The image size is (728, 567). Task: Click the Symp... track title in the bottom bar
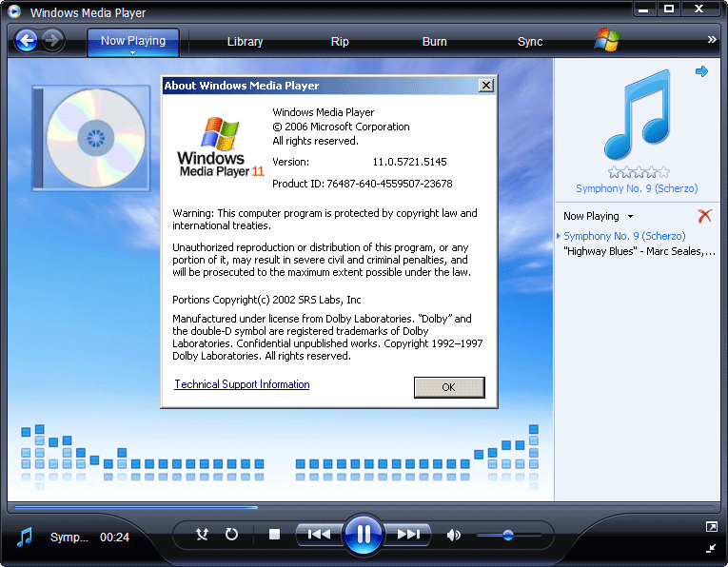tap(69, 538)
